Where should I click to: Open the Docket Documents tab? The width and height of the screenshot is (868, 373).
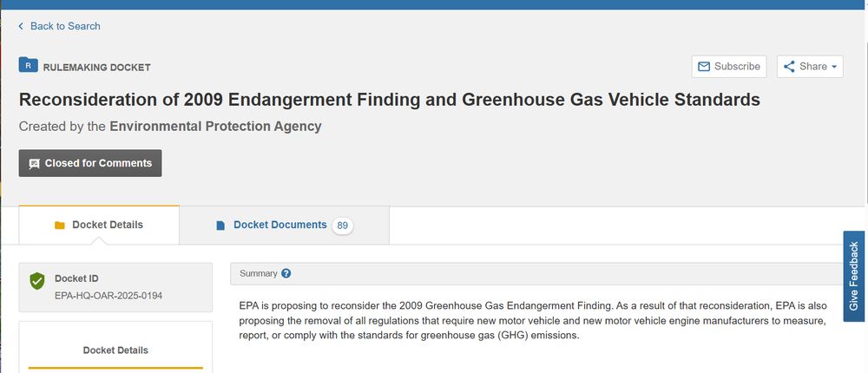279,225
